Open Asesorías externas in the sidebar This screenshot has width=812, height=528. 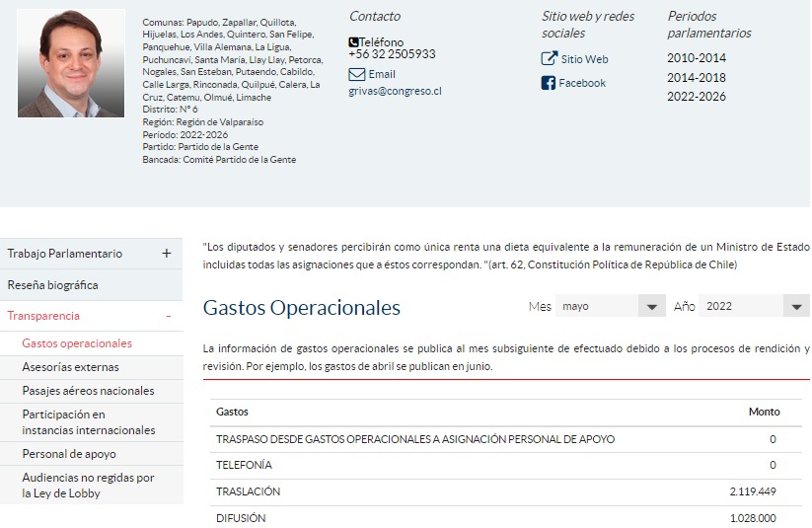click(x=70, y=367)
